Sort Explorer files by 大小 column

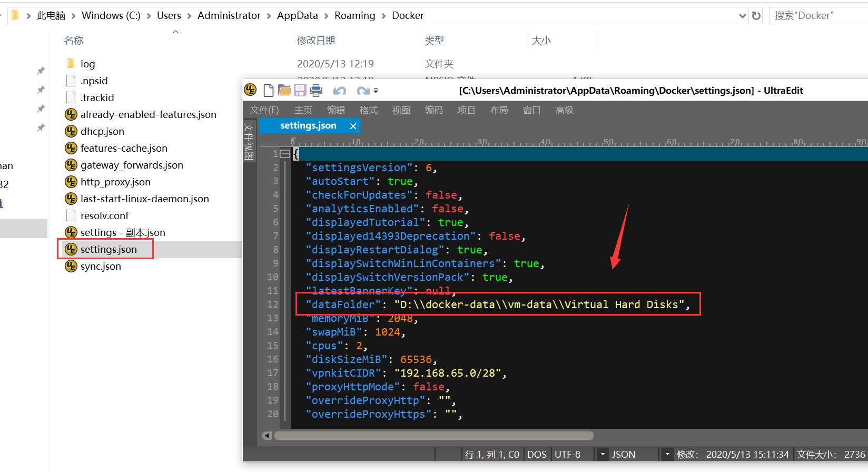(541, 41)
